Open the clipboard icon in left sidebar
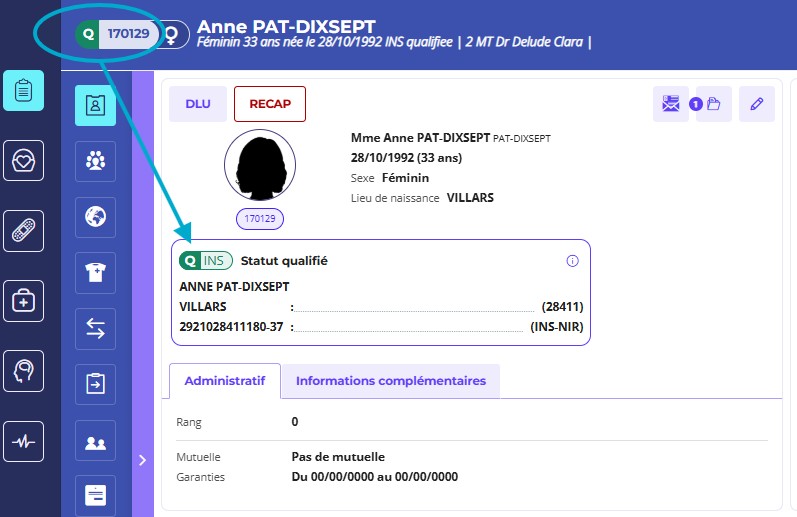The width and height of the screenshot is (797, 517). click(x=23, y=91)
